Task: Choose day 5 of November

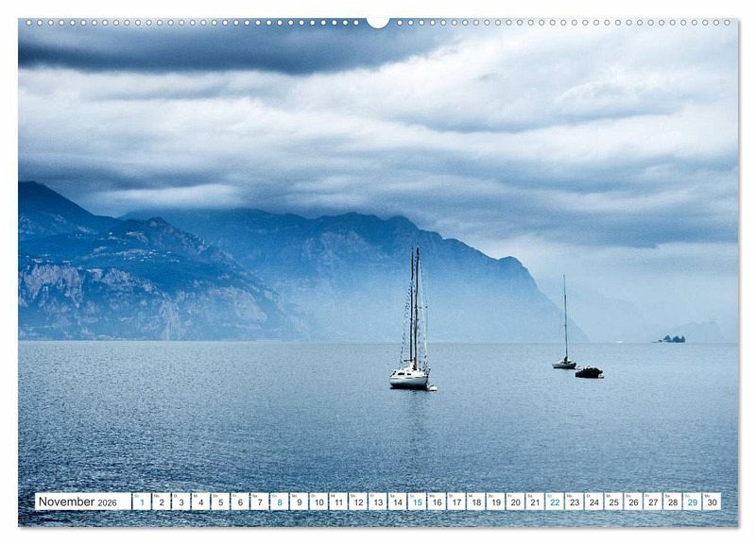Action: [221, 502]
